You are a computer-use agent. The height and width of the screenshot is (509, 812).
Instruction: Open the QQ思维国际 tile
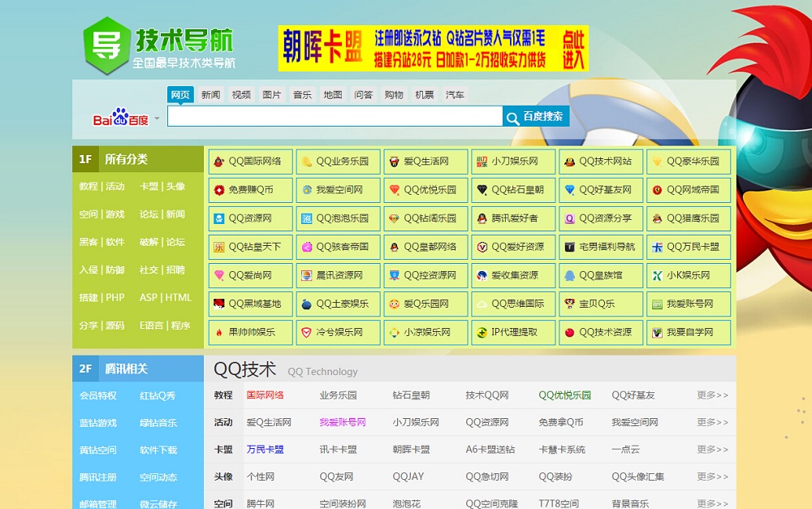coord(513,304)
